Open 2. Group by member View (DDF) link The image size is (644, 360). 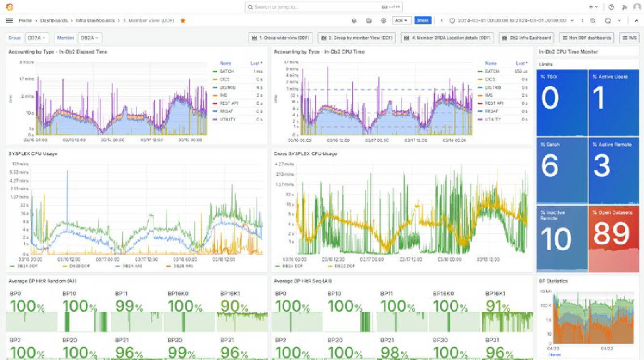[357, 38]
